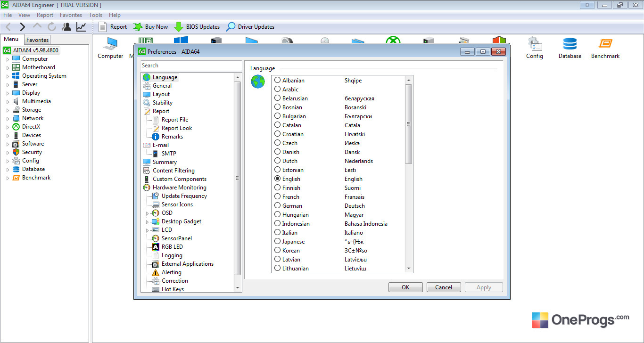Open the Tools menu
This screenshot has width=644, height=343.
95,15
